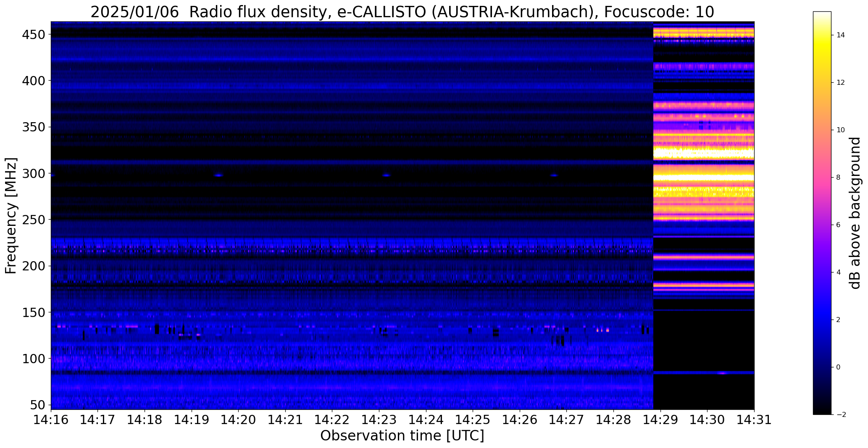
Task: Click the 14:22 time tick label
Action: tap(332, 420)
